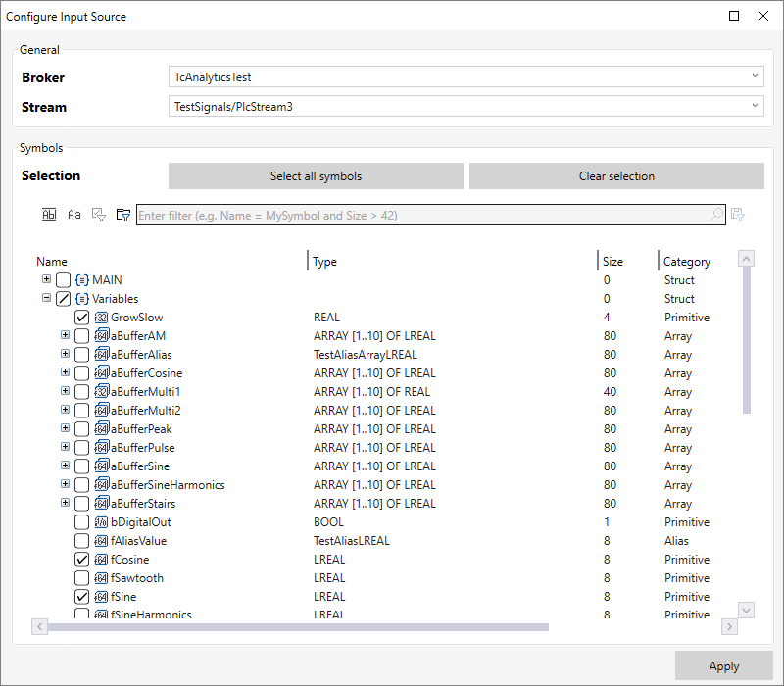Uncheck the fSine checkbox
Image resolution: width=784 pixels, height=686 pixels.
tap(81, 597)
